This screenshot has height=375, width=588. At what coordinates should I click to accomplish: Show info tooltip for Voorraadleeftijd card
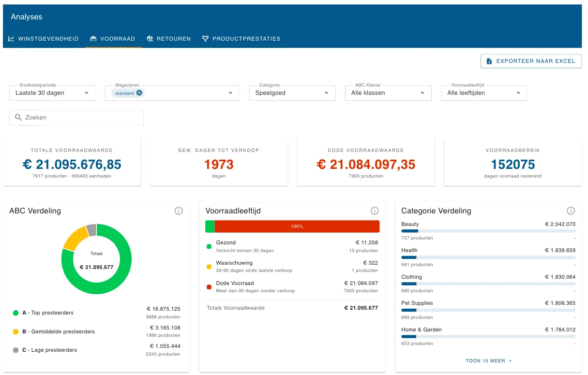click(375, 211)
